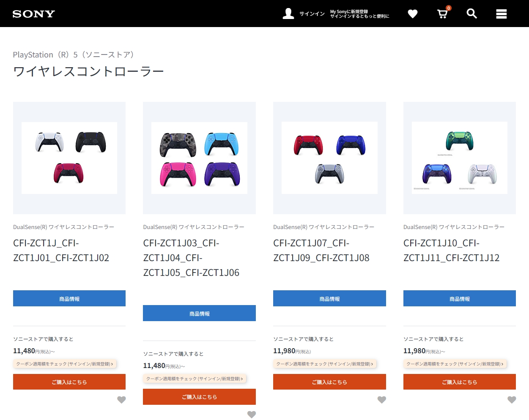Viewport: 529px width, 420px height.
Task: Click the Sony logo in header
Action: (34, 14)
